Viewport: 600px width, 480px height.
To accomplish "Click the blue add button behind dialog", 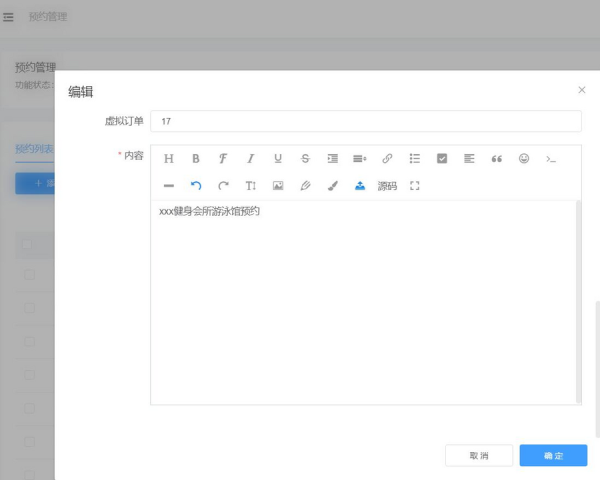I will (35, 183).
